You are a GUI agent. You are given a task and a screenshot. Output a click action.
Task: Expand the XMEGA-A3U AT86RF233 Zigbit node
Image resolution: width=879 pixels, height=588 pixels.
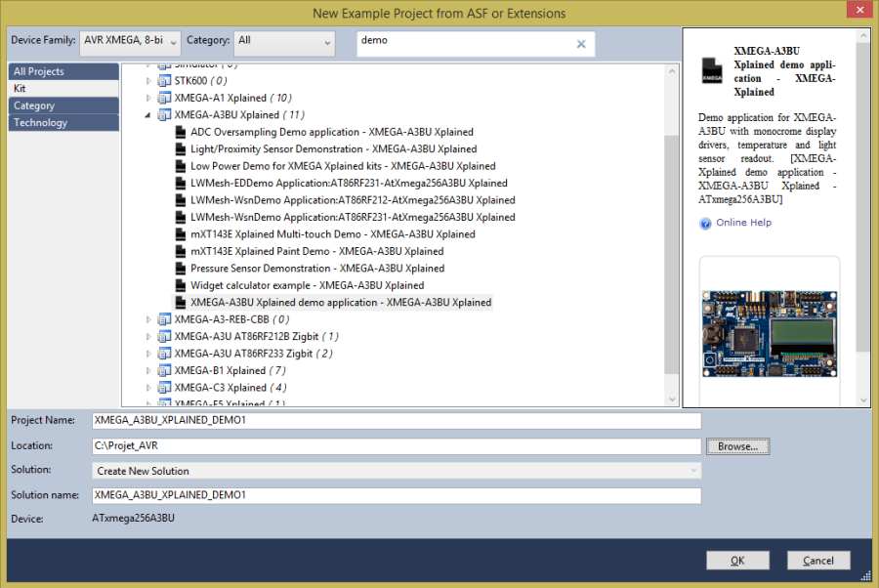pyautogui.click(x=148, y=354)
